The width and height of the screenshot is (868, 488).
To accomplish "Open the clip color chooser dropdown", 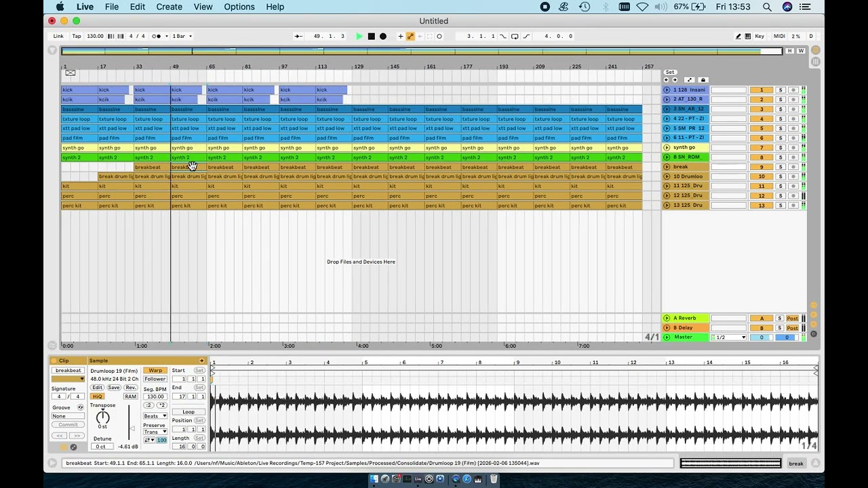I will (x=68, y=379).
